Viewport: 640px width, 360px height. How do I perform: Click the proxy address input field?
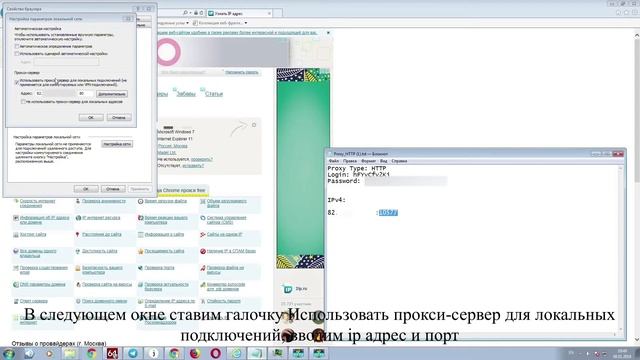coord(56,93)
